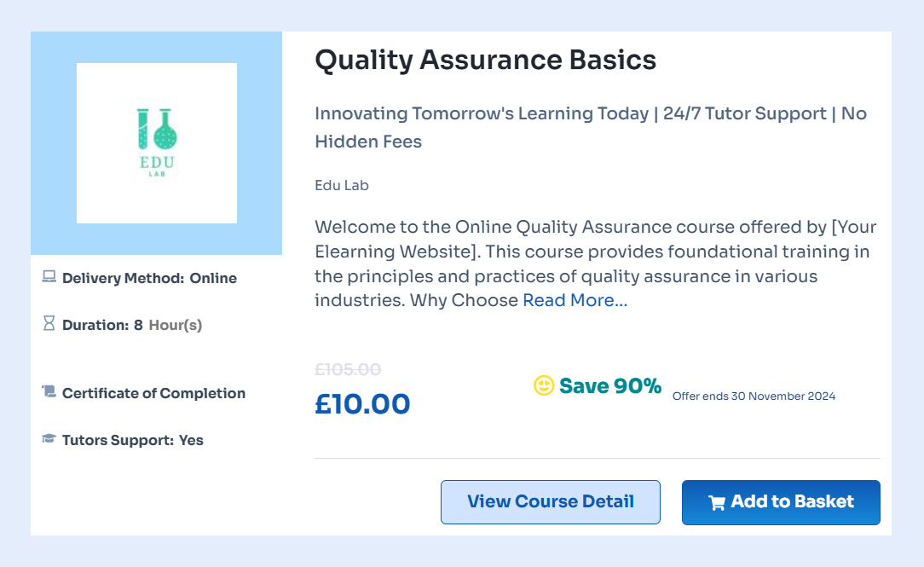Click the Edu Lab logo thumbnail
Viewport: 924px width, 567px height.
point(157,143)
